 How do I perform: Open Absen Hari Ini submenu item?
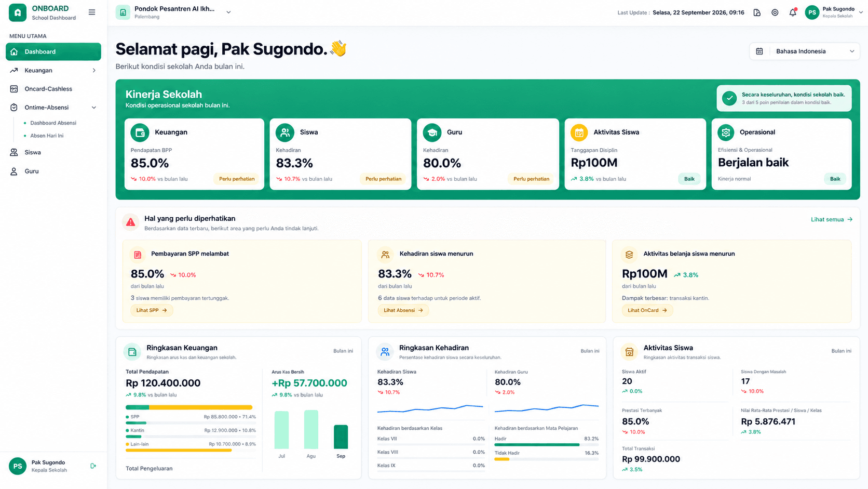pyautogui.click(x=47, y=136)
